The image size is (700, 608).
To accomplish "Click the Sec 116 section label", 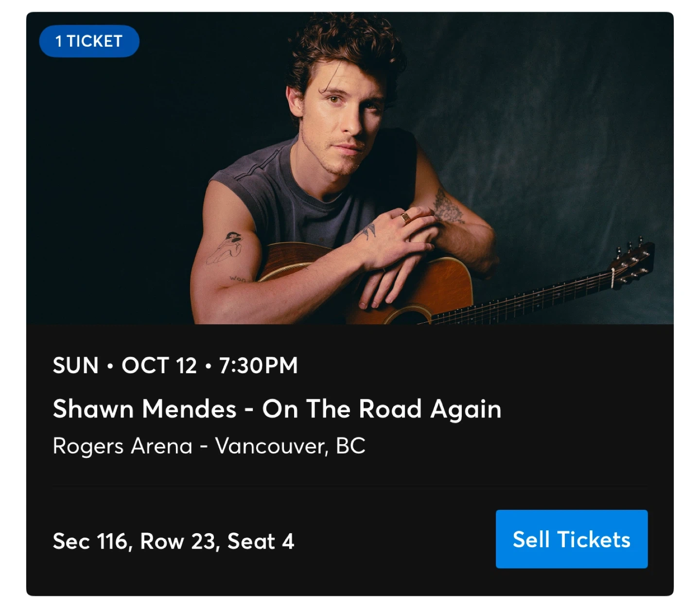I will [x=91, y=541].
